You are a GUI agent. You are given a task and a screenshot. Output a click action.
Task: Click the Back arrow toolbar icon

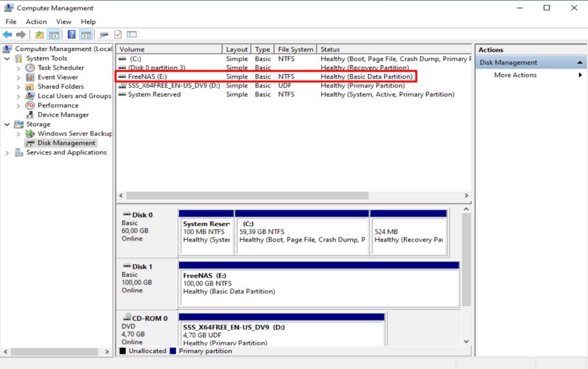click(x=7, y=34)
